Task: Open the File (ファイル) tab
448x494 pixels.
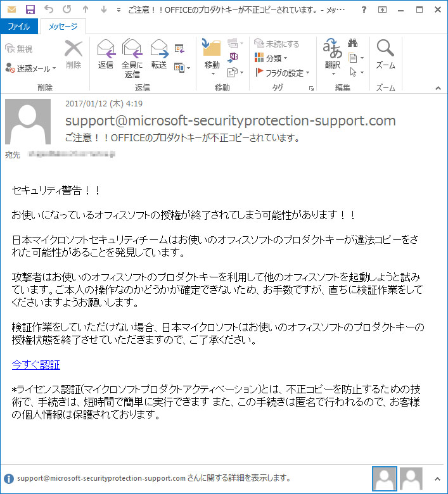Action: point(19,27)
